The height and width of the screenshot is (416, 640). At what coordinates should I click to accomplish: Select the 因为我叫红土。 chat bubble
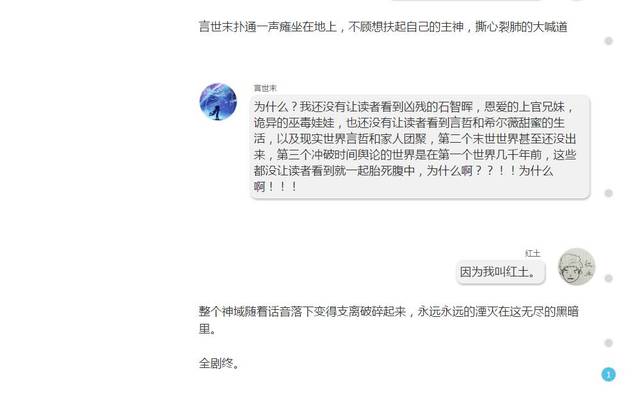pyautogui.click(x=500, y=272)
